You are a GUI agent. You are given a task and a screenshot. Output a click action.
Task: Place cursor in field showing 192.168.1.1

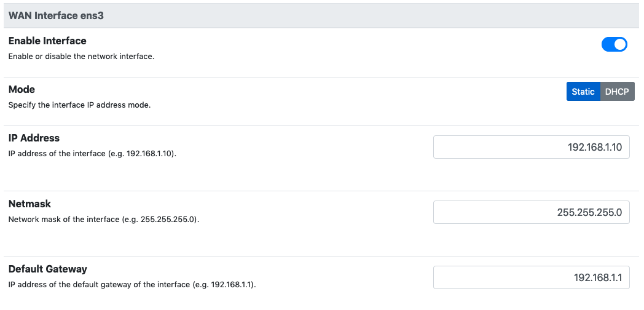click(x=531, y=277)
